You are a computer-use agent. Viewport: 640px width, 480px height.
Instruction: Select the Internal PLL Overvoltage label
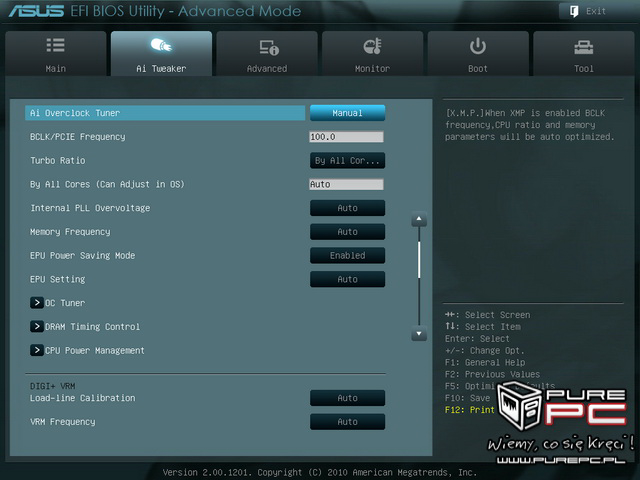pyautogui.click(x=90, y=208)
